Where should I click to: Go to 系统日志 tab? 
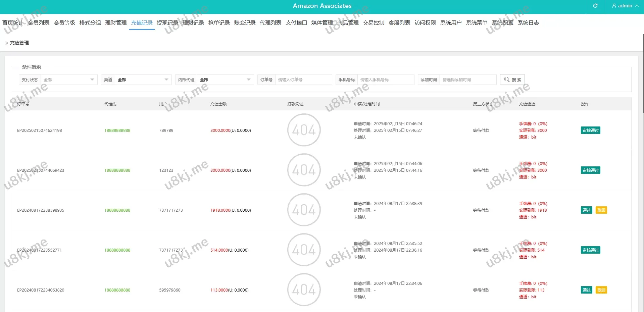click(x=528, y=23)
